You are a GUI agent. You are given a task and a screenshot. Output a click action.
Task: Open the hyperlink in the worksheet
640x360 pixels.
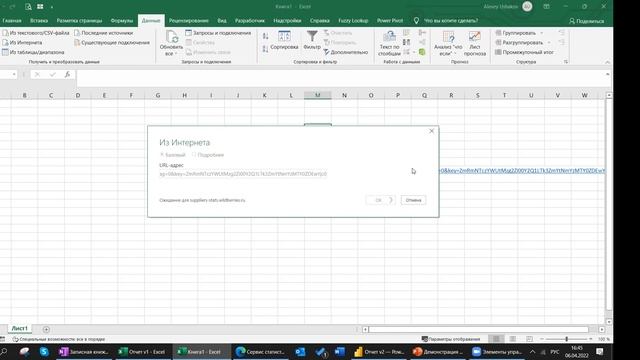522,171
